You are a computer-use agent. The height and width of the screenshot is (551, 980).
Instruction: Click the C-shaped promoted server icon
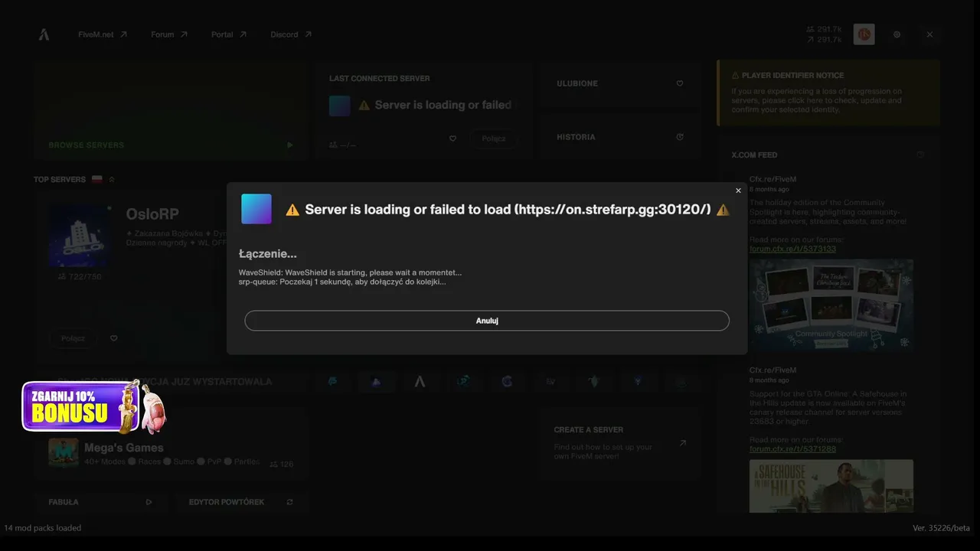(x=507, y=381)
